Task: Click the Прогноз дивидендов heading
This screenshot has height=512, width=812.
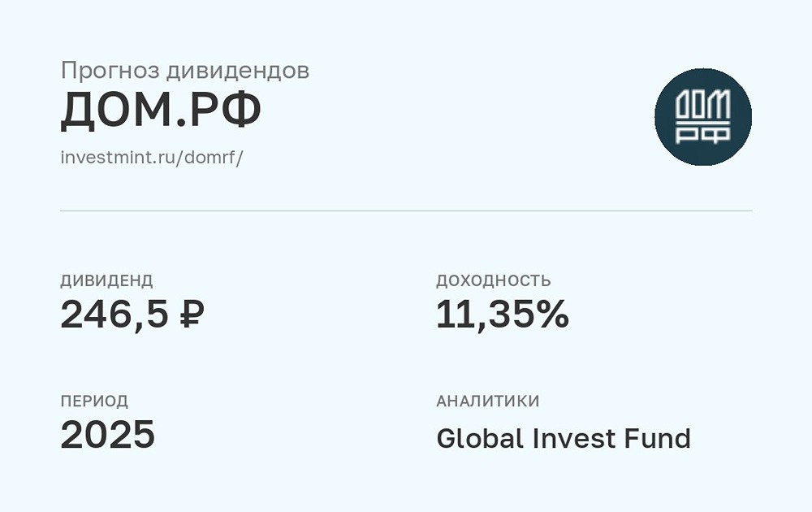Action: [x=185, y=71]
